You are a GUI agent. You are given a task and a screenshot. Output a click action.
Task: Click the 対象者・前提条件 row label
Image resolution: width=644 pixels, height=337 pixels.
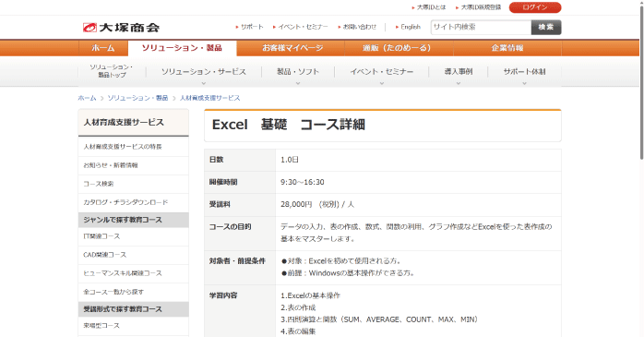click(237, 261)
